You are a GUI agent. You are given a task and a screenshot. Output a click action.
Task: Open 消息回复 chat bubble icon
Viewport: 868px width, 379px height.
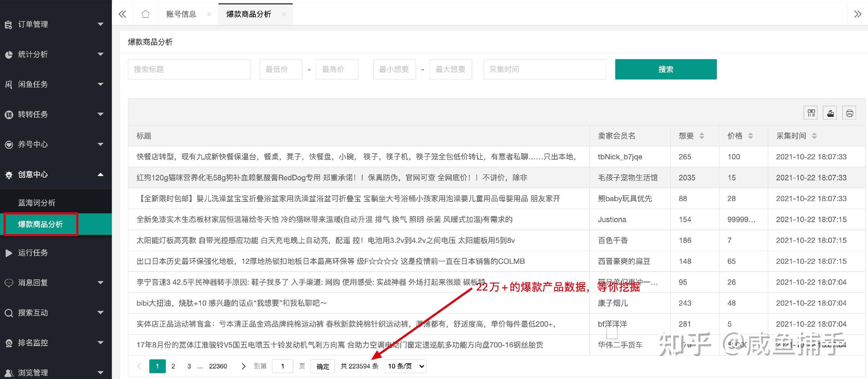pyautogui.click(x=9, y=282)
